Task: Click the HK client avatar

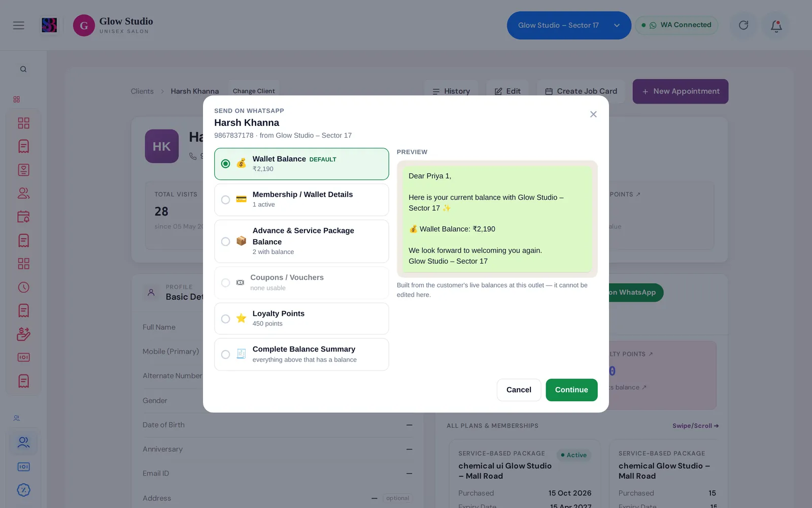Action: coord(162,146)
